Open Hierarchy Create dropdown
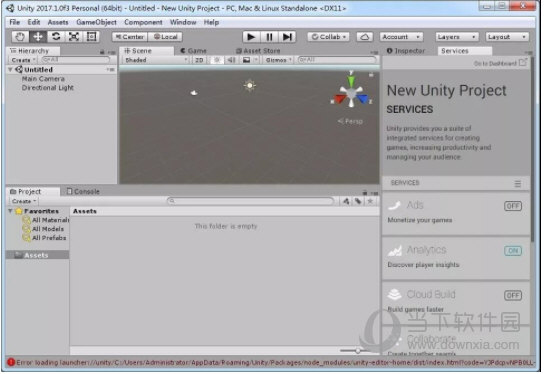This screenshot has height=374, width=544. click(24, 60)
